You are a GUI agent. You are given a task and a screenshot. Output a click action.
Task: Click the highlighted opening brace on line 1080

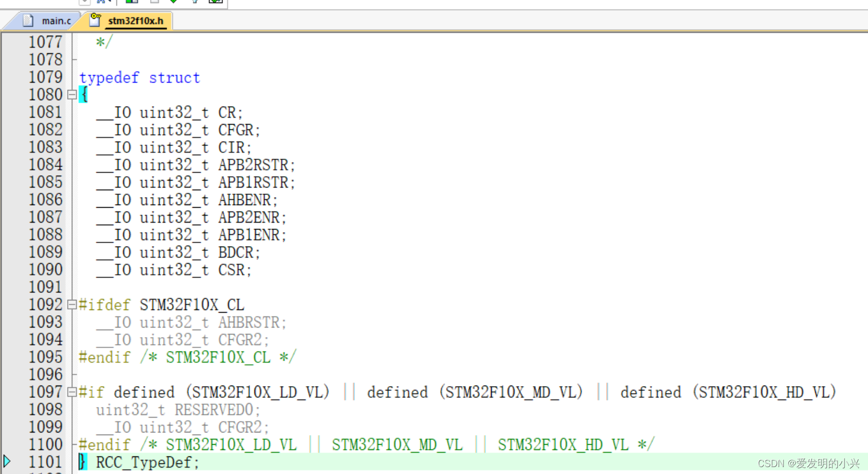pos(84,95)
